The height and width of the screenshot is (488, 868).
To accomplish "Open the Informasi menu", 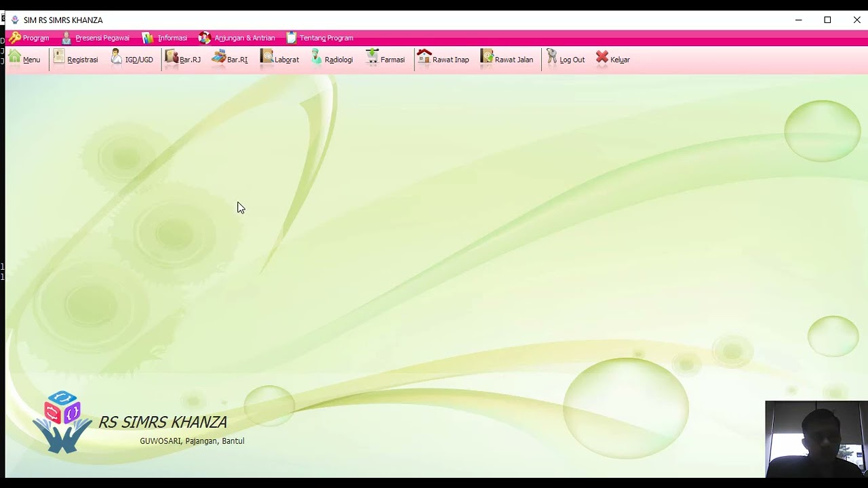I will pyautogui.click(x=165, y=38).
